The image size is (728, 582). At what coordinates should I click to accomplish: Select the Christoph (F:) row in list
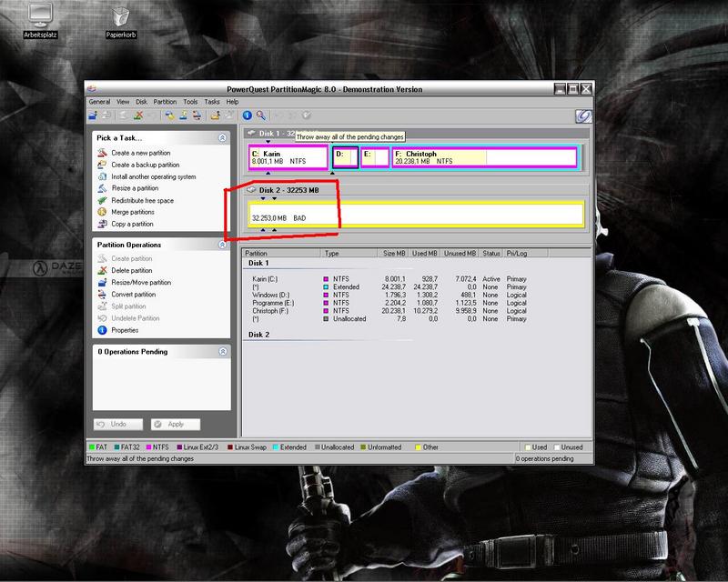pos(389,311)
